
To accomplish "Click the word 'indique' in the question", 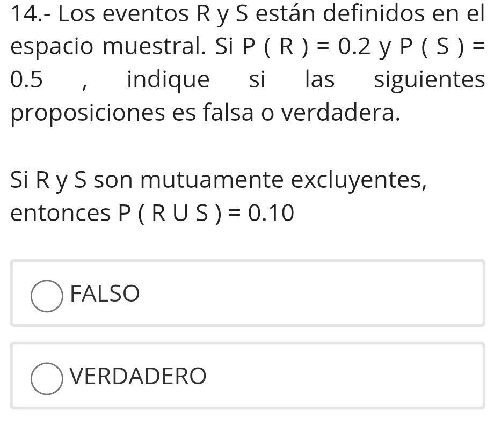I will [x=168, y=80].
